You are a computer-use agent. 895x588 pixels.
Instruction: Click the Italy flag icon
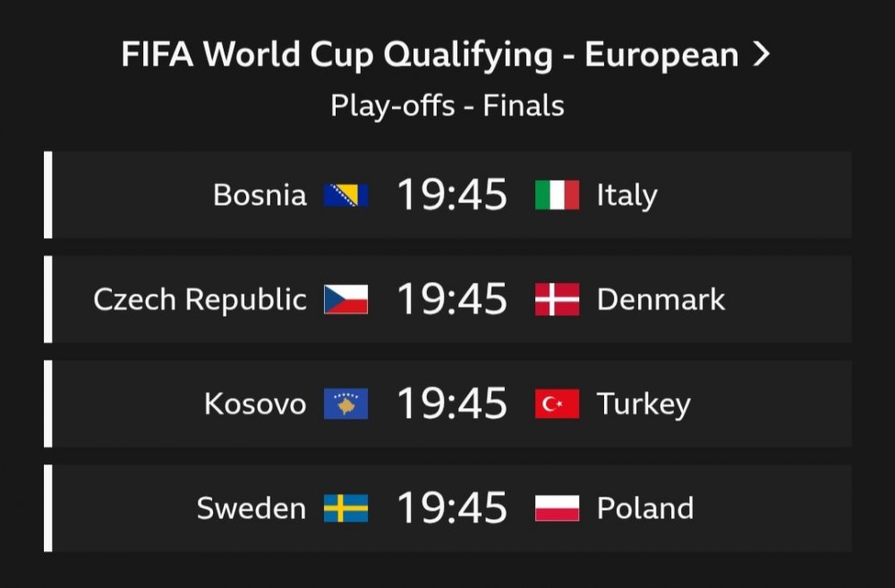click(x=557, y=195)
